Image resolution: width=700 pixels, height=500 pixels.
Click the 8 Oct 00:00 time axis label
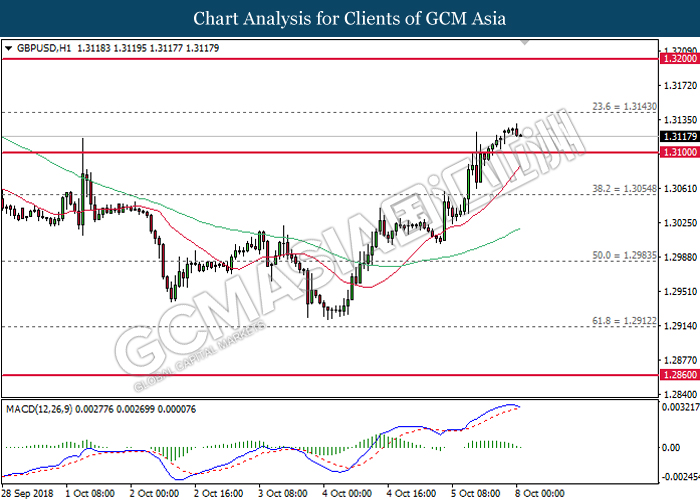click(x=540, y=493)
